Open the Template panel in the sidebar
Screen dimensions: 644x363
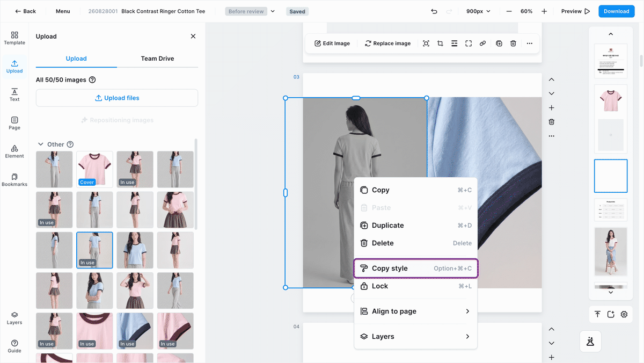click(14, 38)
